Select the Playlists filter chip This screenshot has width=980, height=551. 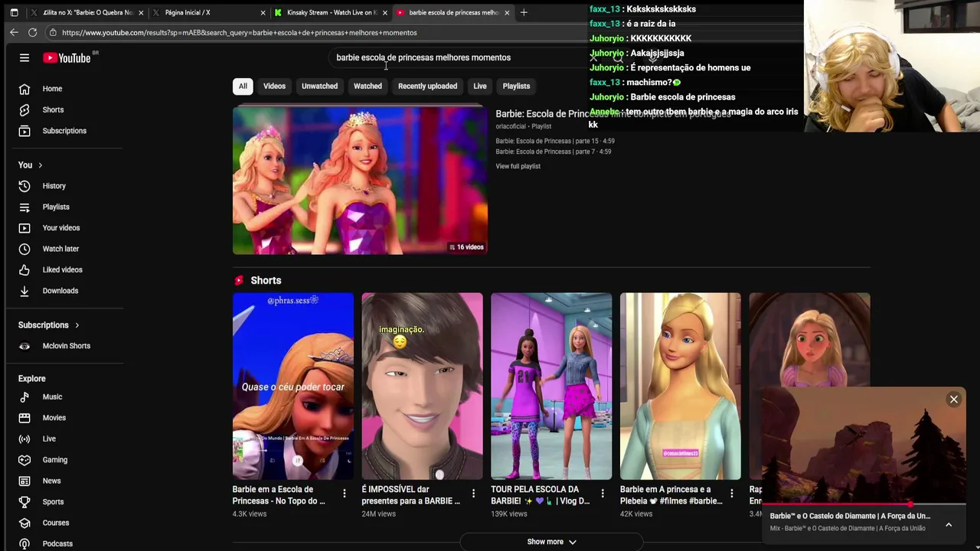pyautogui.click(x=516, y=86)
